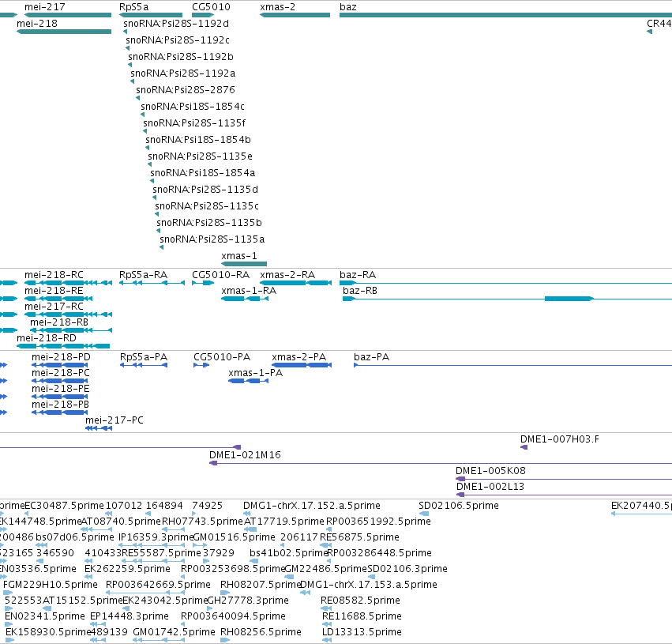Select the xmas-1 gene feature

pos(244,264)
